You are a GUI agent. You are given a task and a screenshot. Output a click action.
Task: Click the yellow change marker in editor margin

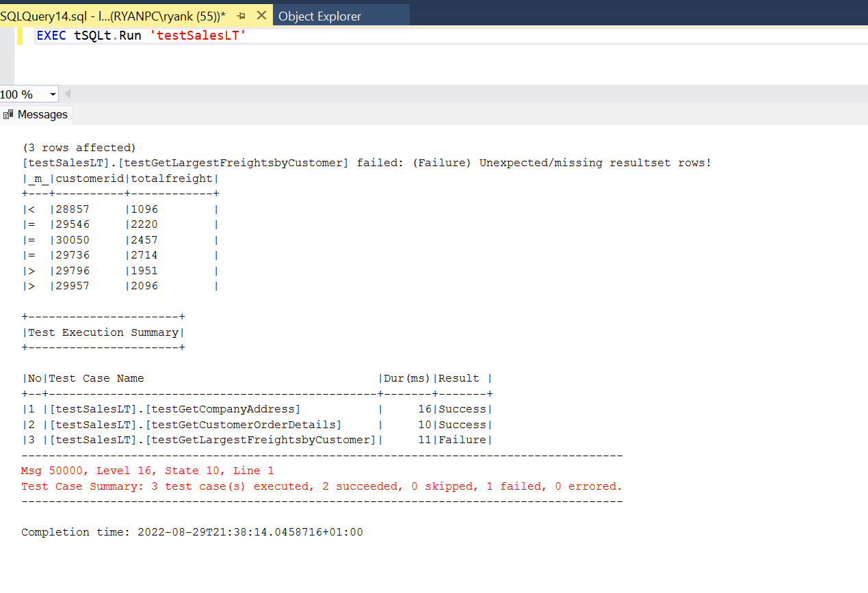pos(20,36)
